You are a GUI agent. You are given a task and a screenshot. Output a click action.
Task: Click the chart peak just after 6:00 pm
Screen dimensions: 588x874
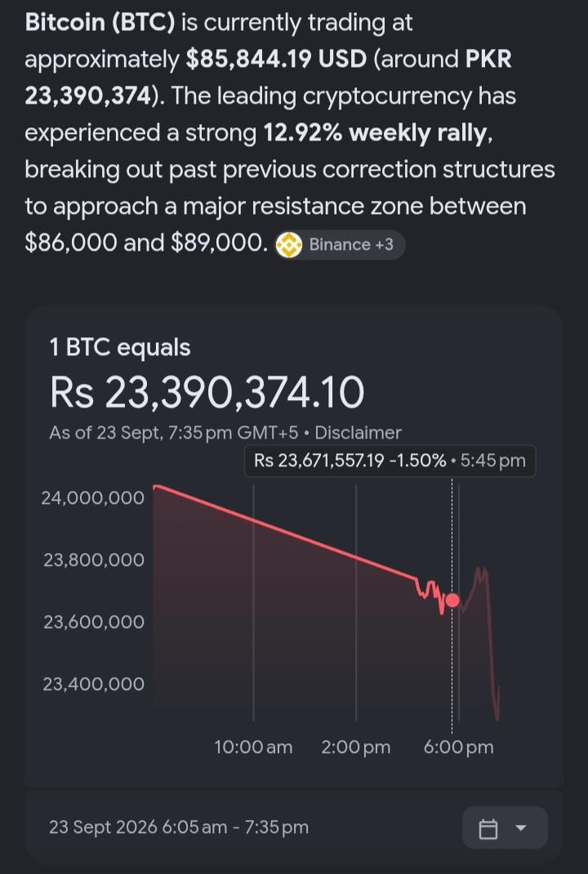click(x=480, y=572)
